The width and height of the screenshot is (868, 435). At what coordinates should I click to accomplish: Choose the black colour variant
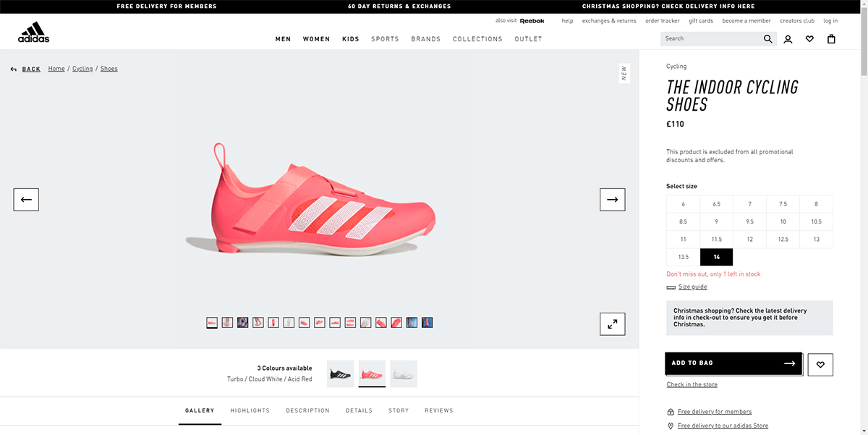341,374
